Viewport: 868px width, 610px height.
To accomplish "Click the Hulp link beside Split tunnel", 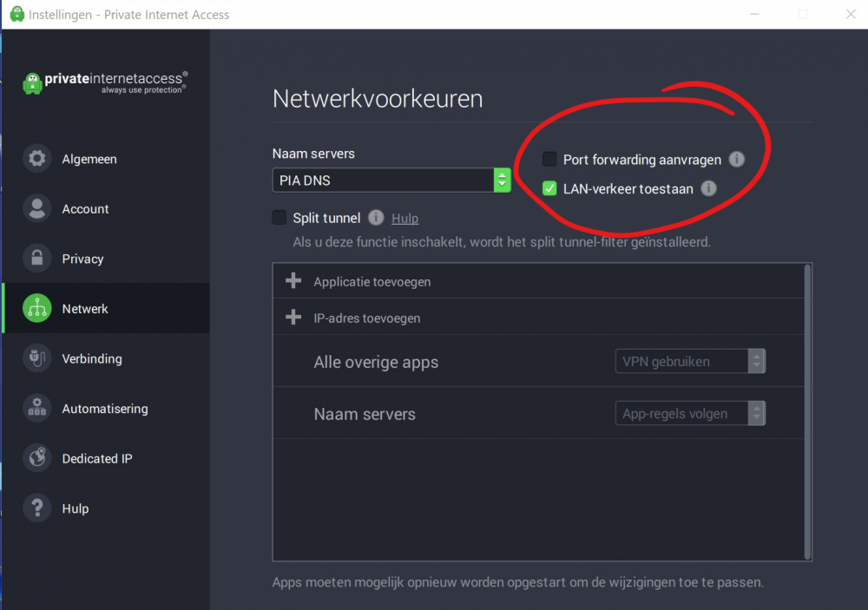I will tap(404, 219).
